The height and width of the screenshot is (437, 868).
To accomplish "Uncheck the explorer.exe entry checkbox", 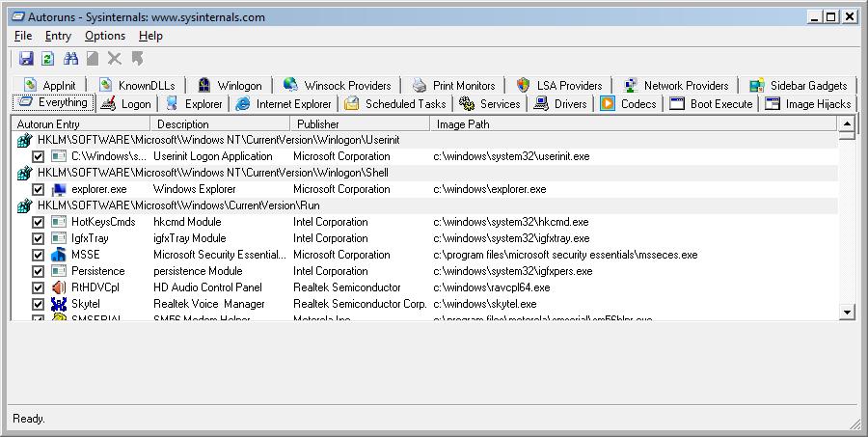I will tap(38, 189).
